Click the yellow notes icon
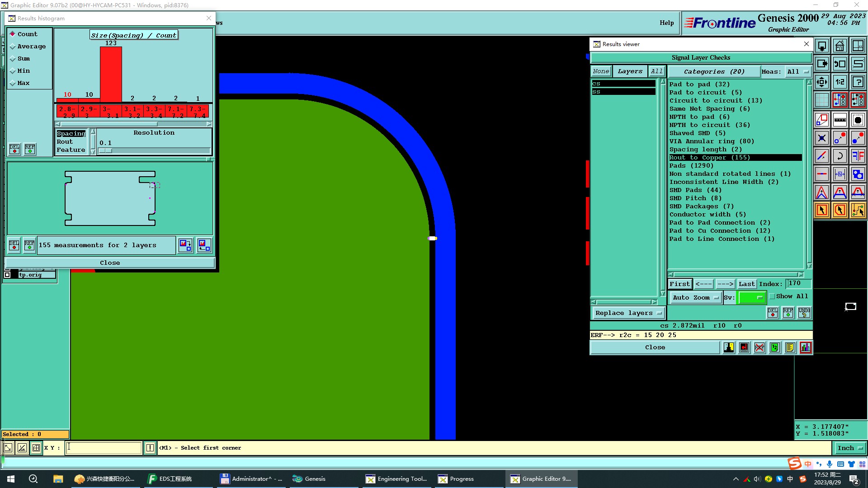This screenshot has height=488, width=868. tap(790, 347)
